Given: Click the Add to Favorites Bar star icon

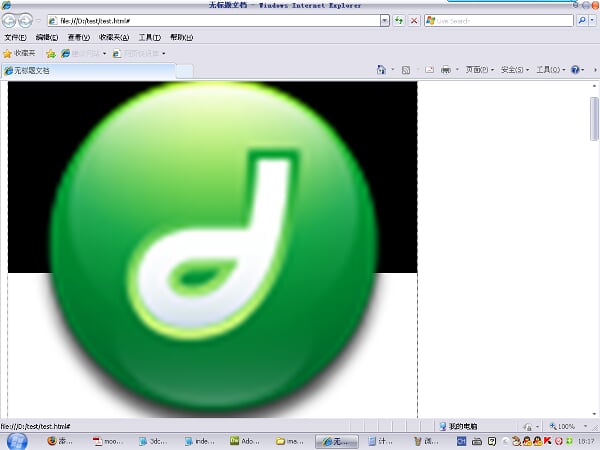Looking at the screenshot, I should [51, 54].
